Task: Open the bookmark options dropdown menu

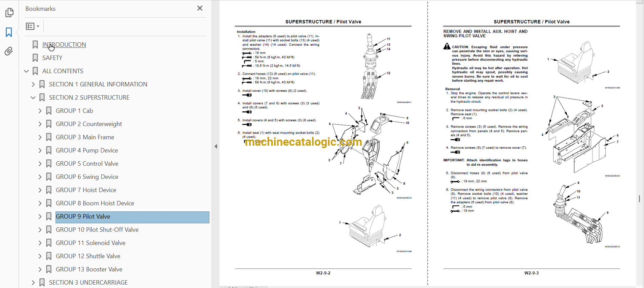Action: click(x=33, y=26)
